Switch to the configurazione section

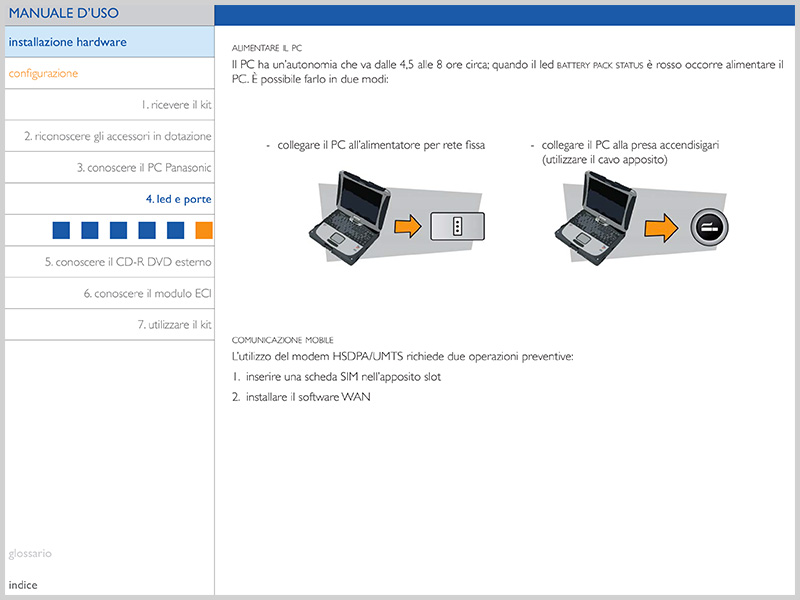pyautogui.click(x=43, y=73)
